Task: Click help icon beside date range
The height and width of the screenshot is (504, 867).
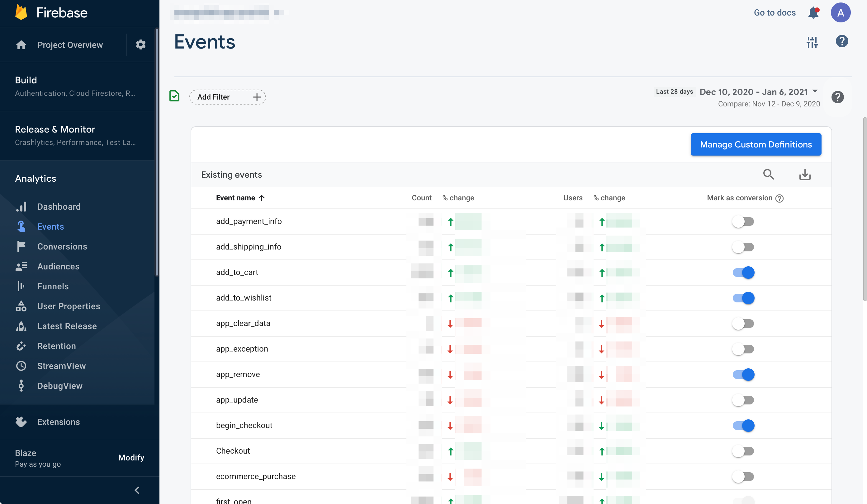Action: pyautogui.click(x=837, y=97)
